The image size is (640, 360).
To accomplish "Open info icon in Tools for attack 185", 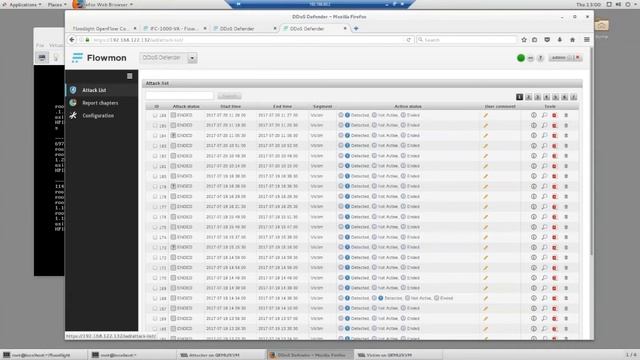I will [533, 125].
